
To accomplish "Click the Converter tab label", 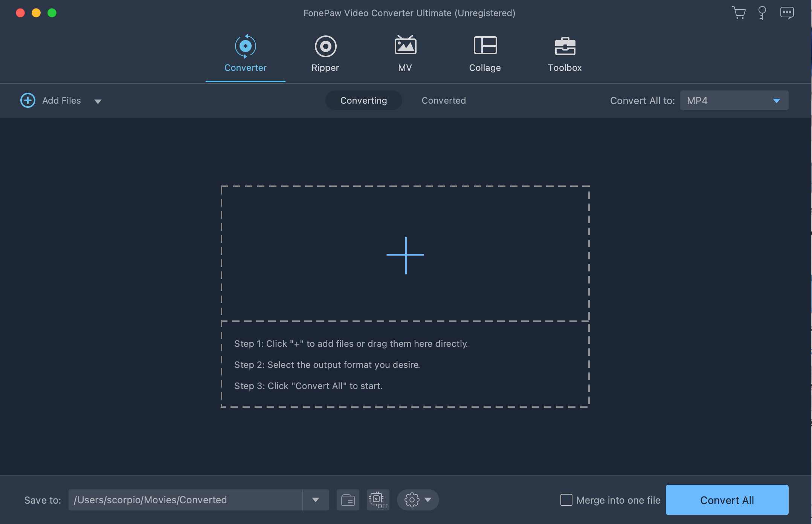I will tap(245, 68).
